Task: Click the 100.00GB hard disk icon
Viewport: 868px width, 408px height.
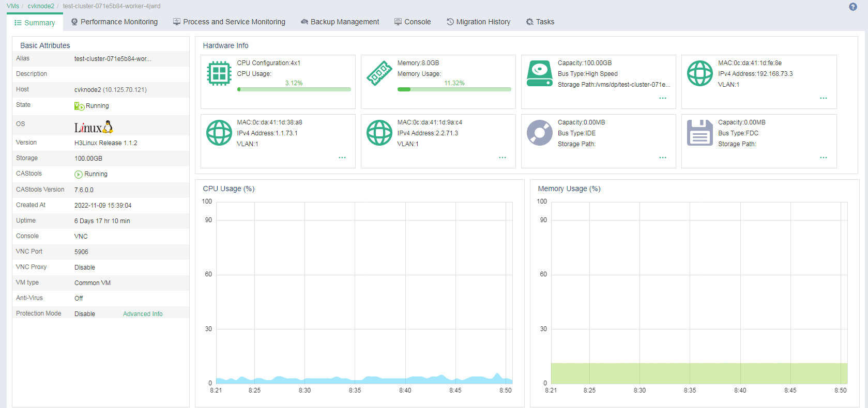Action: coord(540,73)
